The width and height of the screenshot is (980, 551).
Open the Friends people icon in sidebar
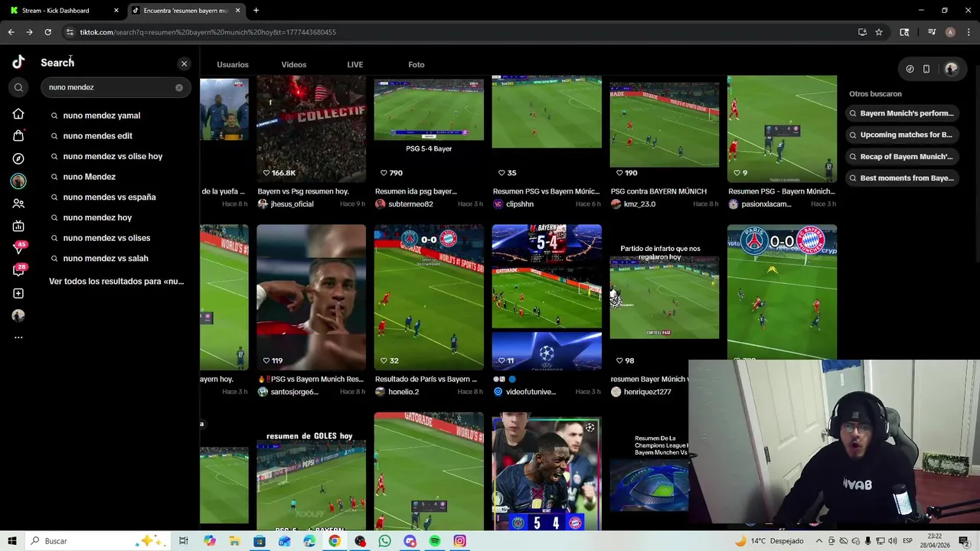(x=18, y=204)
